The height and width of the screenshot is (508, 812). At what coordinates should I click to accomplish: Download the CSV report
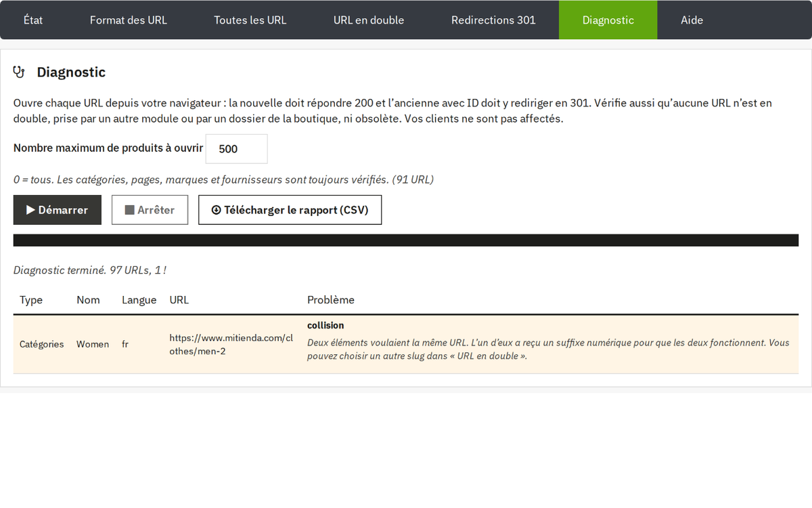290,210
